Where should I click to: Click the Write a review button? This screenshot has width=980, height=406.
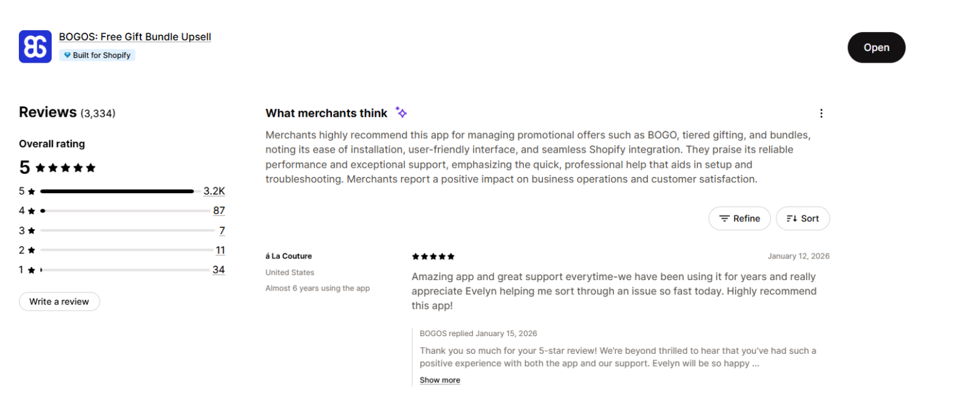[x=59, y=301]
